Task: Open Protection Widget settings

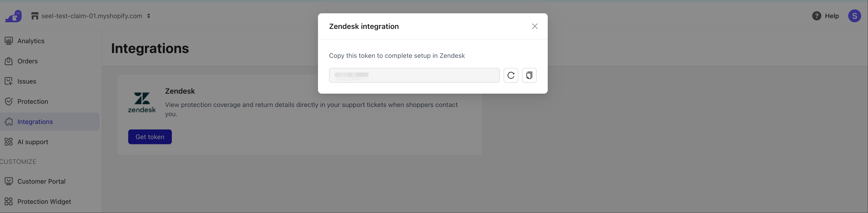Action: click(44, 202)
